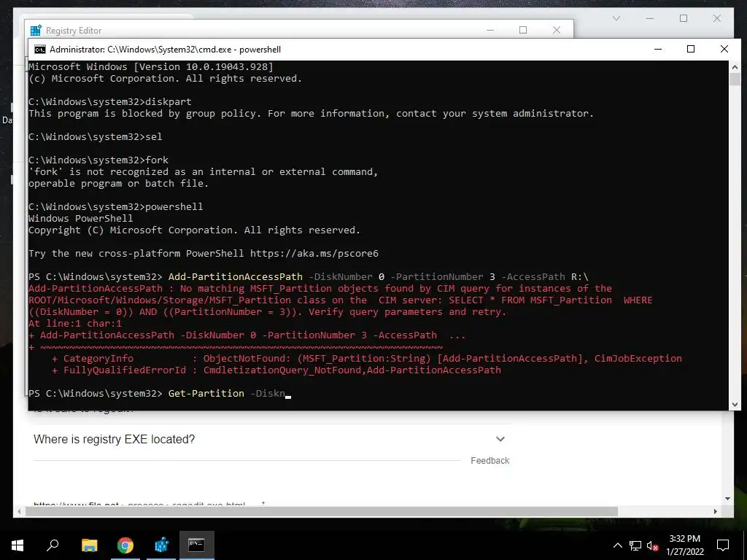Image resolution: width=747 pixels, height=560 pixels.
Task: Close the Registry Editor window
Action: tap(557, 30)
